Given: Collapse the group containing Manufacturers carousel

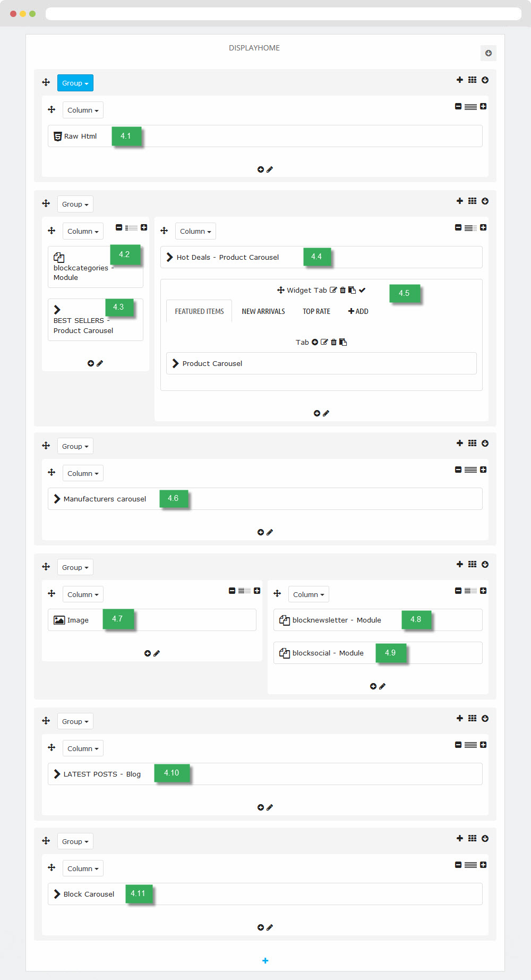Looking at the screenshot, I should pyautogui.click(x=485, y=443).
